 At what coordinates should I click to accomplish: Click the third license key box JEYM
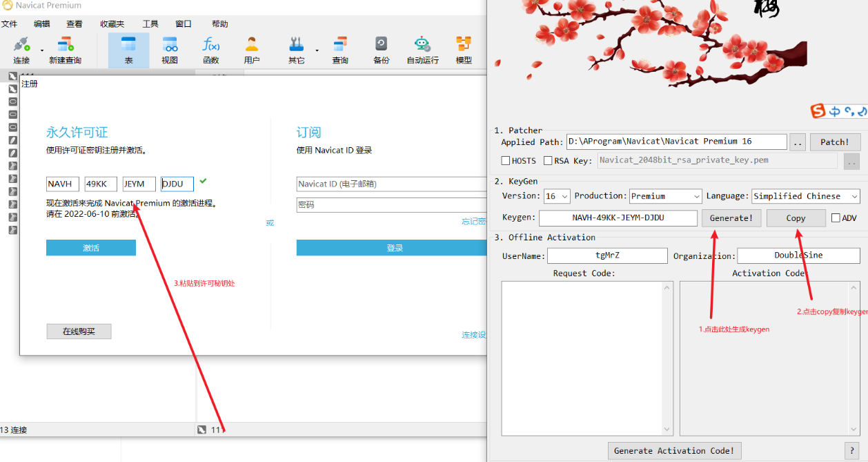pos(139,184)
